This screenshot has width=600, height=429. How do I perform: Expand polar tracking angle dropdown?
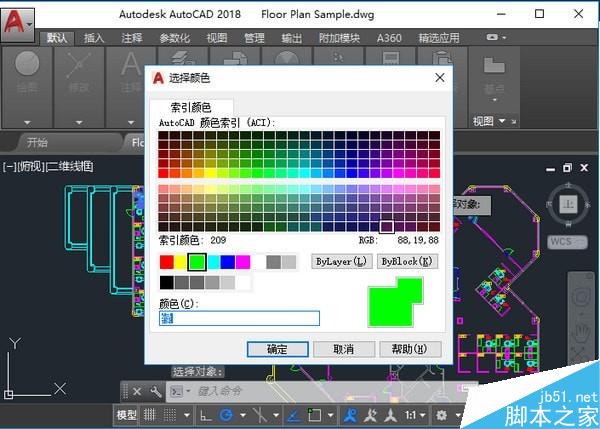[243, 415]
